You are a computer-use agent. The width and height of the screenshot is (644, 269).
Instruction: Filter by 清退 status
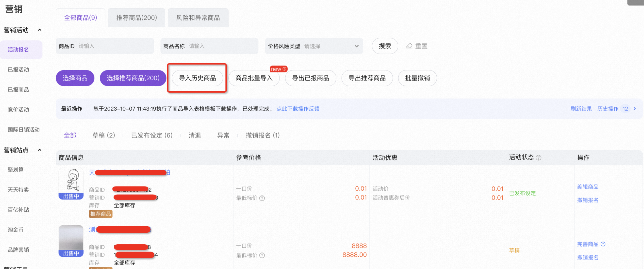coord(195,135)
